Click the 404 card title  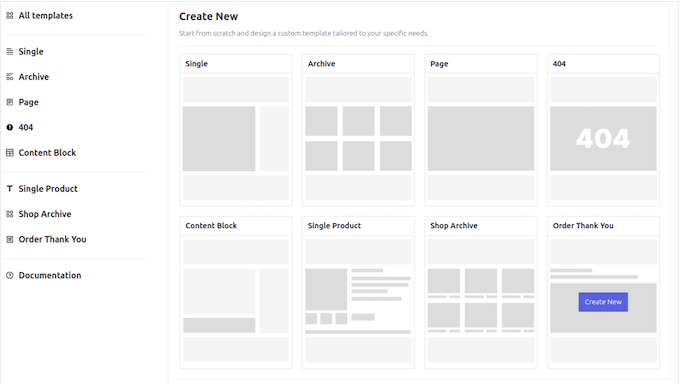point(559,64)
